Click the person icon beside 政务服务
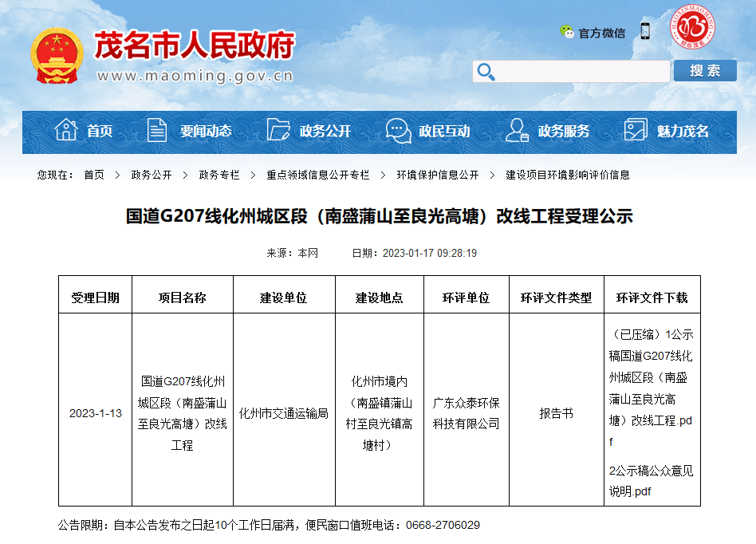This screenshot has width=756, height=544. pyautogui.click(x=518, y=130)
